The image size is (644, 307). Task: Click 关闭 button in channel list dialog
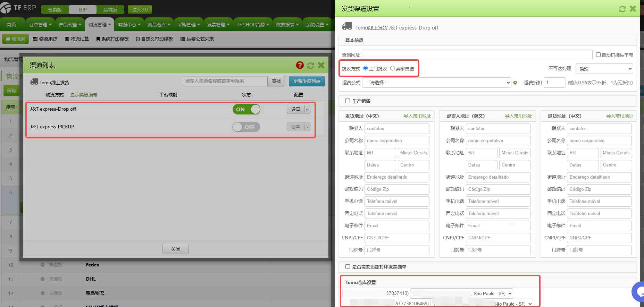click(x=176, y=249)
